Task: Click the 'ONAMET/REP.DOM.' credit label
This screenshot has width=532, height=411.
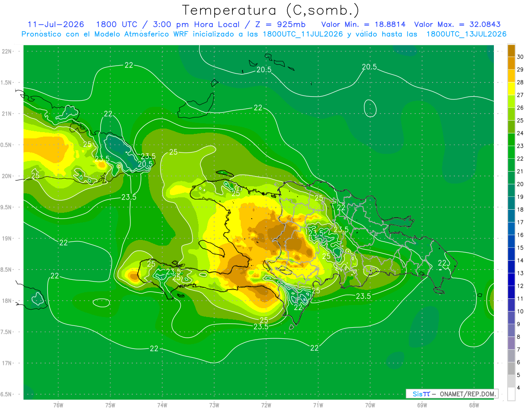Action: pos(469,394)
